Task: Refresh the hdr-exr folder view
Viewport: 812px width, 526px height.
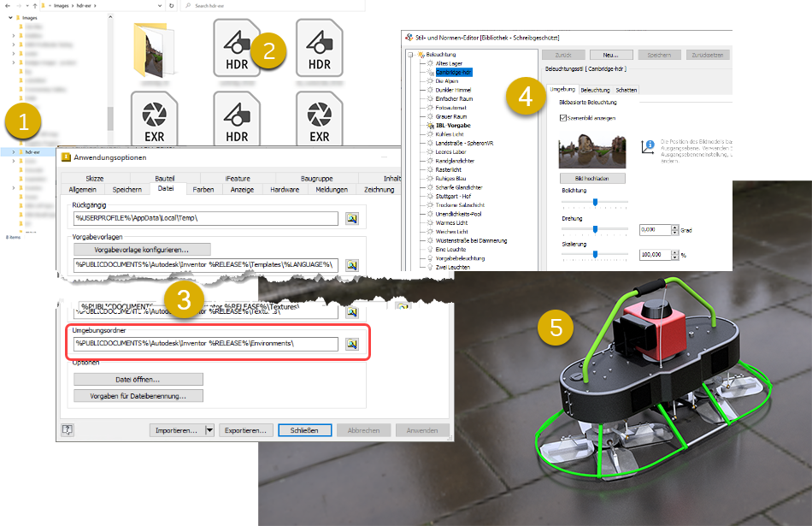Action: pyautogui.click(x=172, y=6)
